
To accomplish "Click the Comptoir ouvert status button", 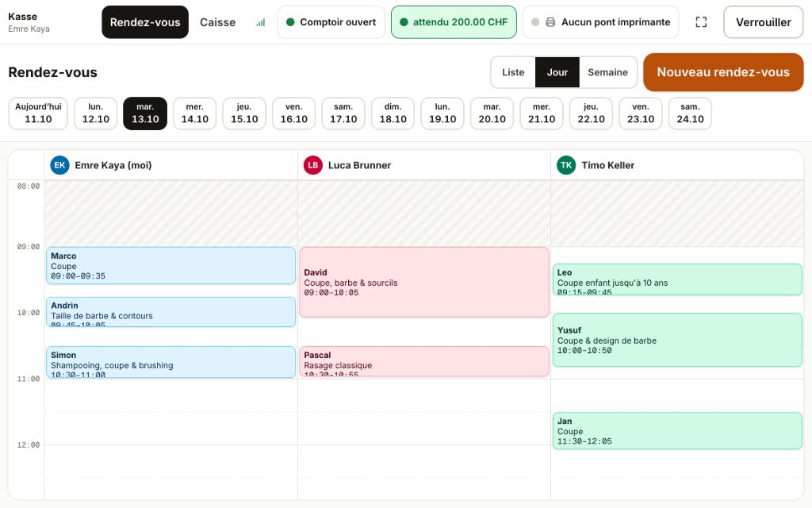I will point(331,22).
